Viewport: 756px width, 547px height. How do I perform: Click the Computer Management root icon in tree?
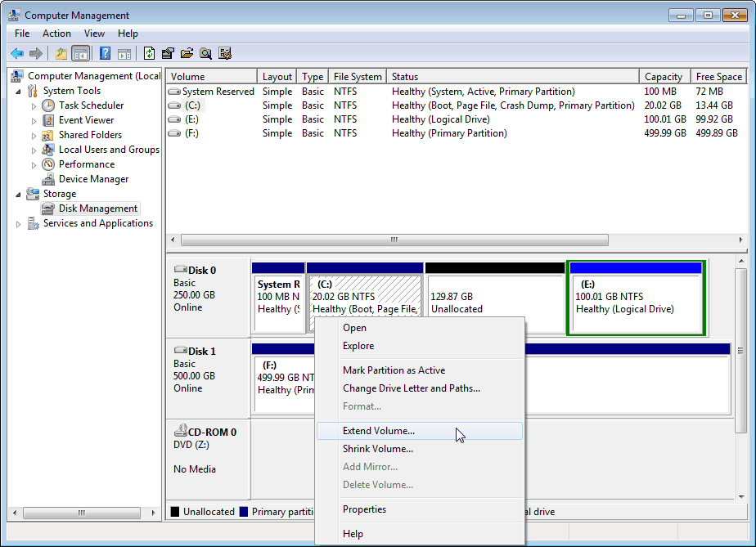coord(18,76)
